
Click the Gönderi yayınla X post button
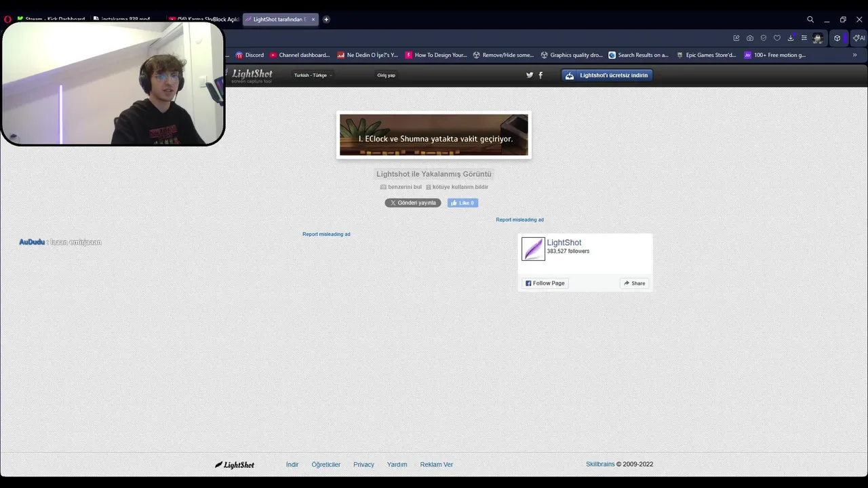tap(413, 203)
